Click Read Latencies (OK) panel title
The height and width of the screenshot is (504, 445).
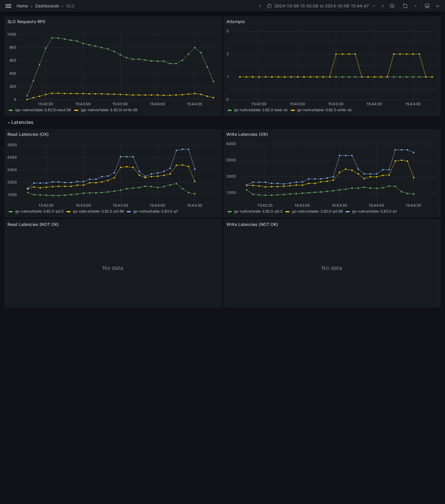[x=28, y=134]
